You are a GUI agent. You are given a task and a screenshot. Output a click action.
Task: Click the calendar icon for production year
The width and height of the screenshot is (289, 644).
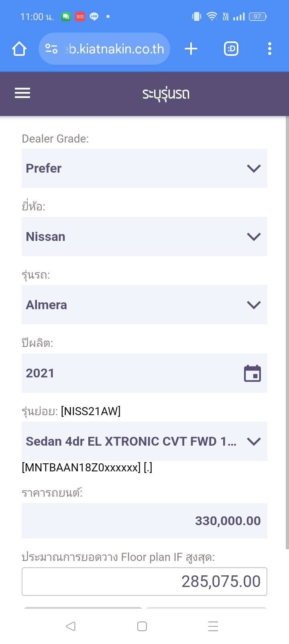[x=252, y=373]
